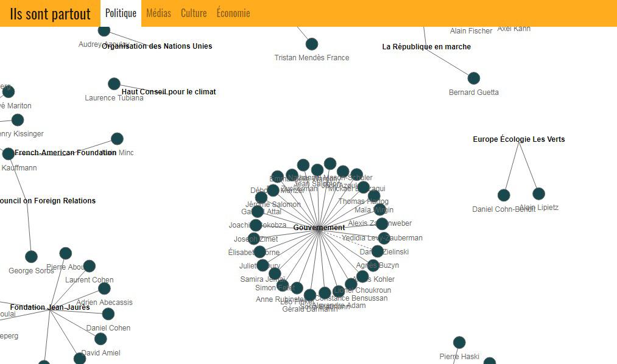
Task: Click the 'Organisation des Nations Unies' label
Action: click(x=157, y=46)
